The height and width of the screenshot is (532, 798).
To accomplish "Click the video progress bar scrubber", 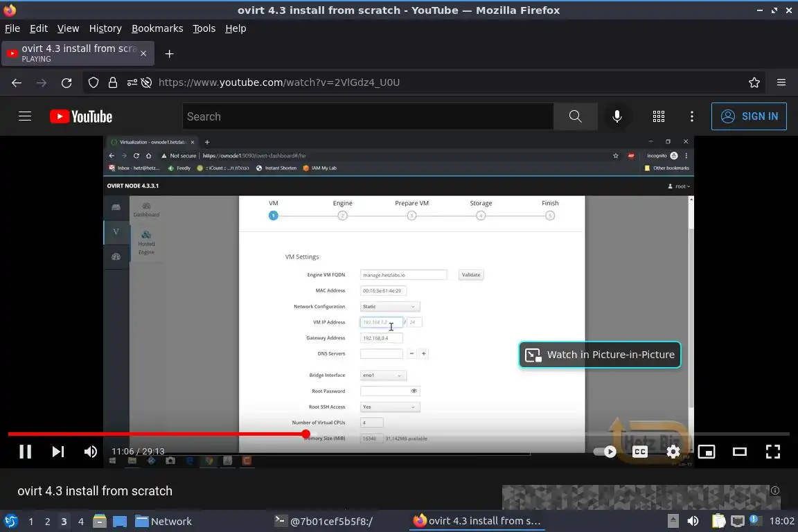I will pyautogui.click(x=305, y=434).
